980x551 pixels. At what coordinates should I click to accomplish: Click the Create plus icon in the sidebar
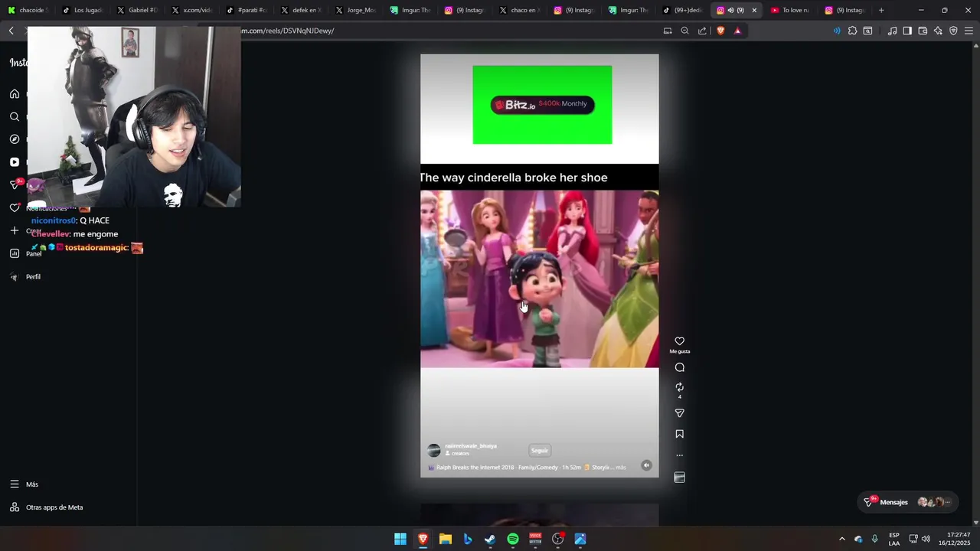click(15, 230)
